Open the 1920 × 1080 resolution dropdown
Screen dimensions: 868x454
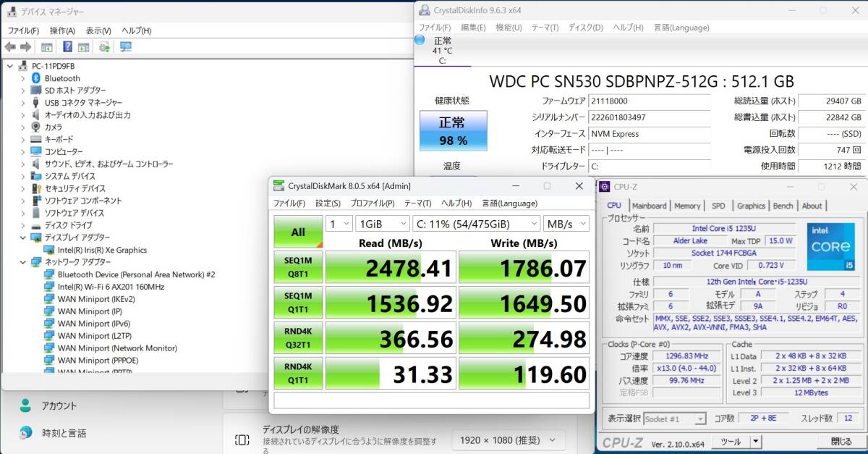point(508,440)
